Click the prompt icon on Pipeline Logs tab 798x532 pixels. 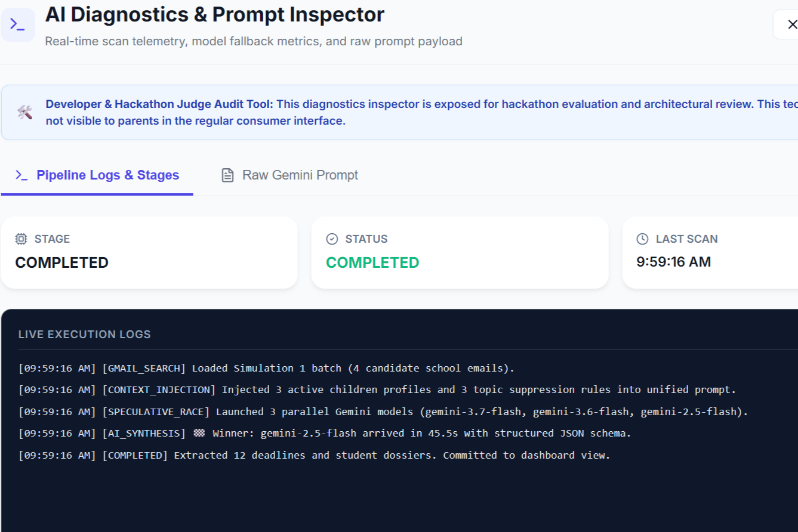click(21, 175)
